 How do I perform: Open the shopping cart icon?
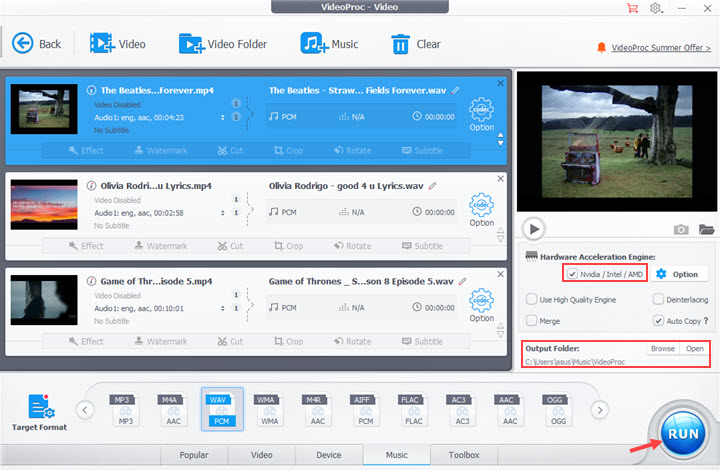pos(632,8)
